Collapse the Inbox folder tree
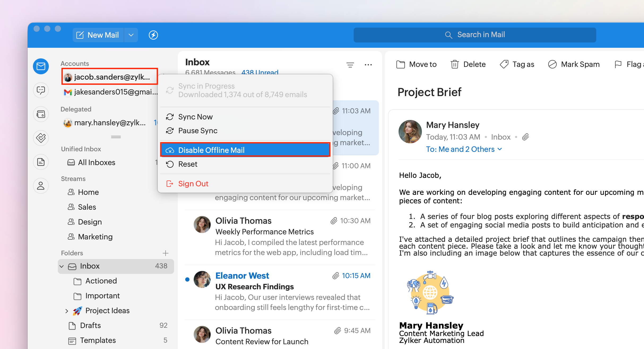 62,266
